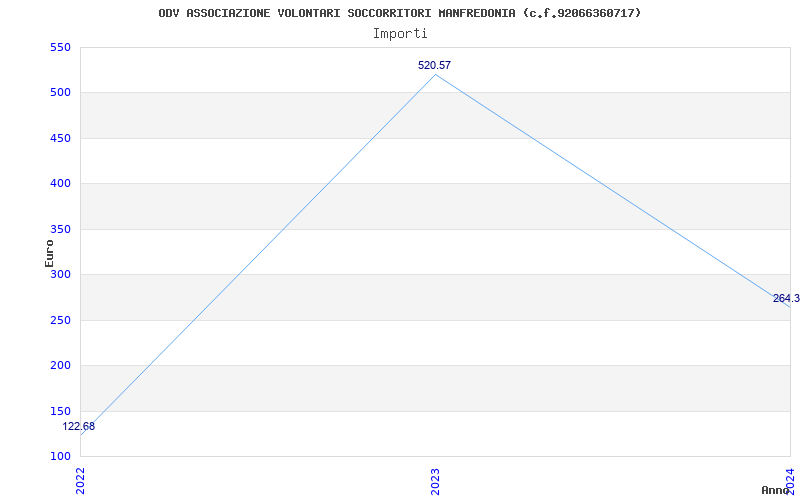The height and width of the screenshot is (500, 800).
Task: Click the 'Euro' y-axis title
Action: point(49,253)
